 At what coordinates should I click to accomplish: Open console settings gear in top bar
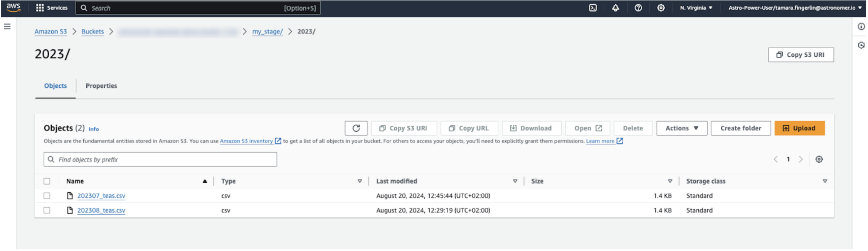pos(661,8)
